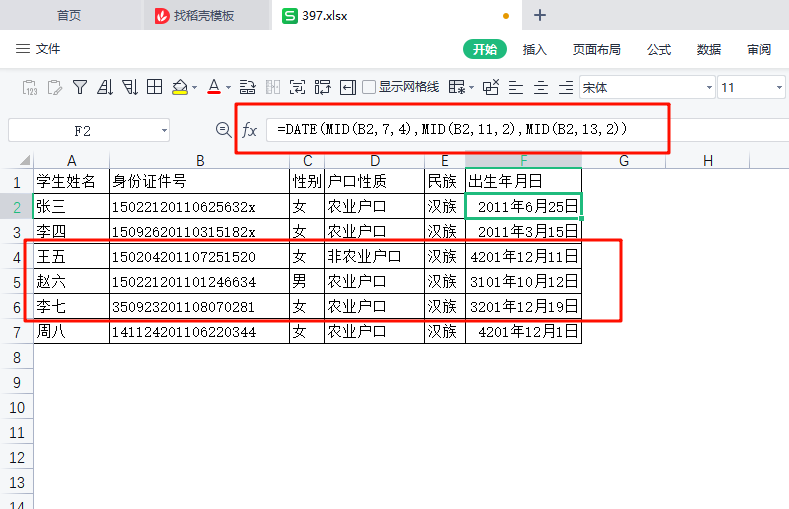Click cell 3101年10月12日
The width and height of the screenshot is (789, 509).
click(524, 282)
